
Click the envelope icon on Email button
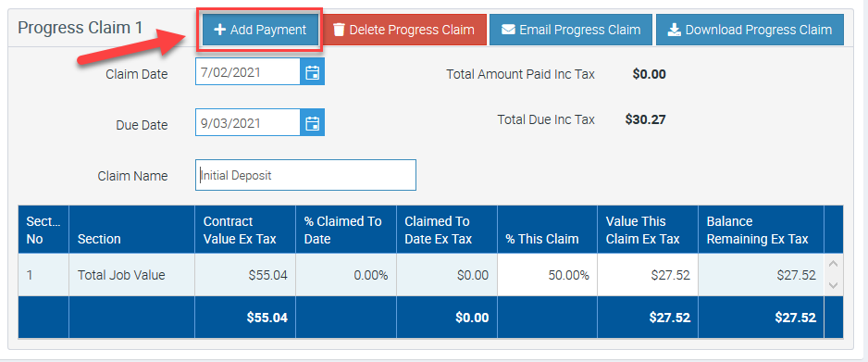click(508, 30)
